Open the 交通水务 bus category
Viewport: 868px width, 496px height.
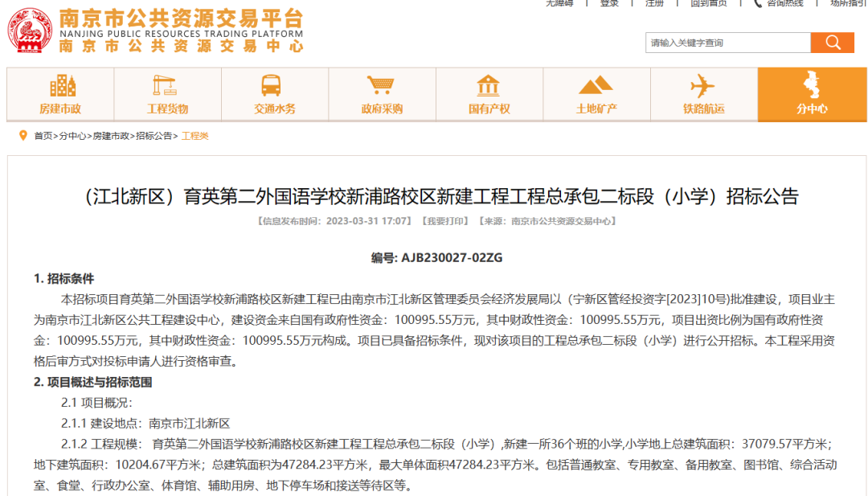pyautogui.click(x=275, y=94)
